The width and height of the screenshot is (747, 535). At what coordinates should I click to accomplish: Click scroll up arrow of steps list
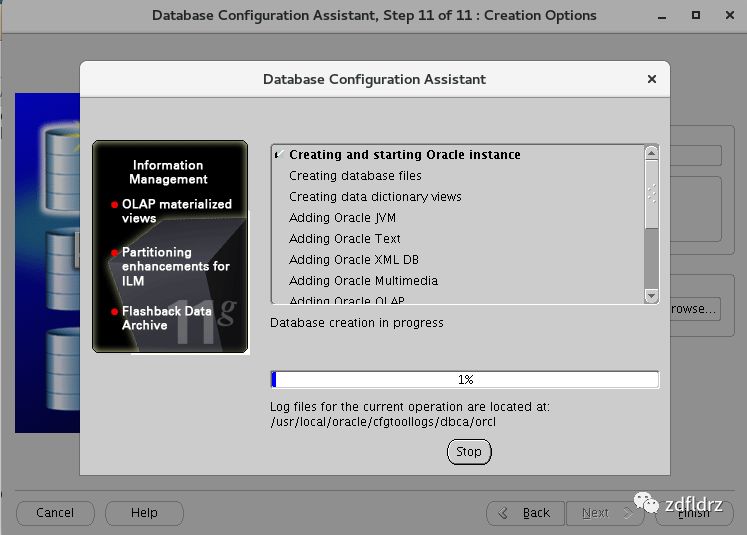(x=651, y=153)
